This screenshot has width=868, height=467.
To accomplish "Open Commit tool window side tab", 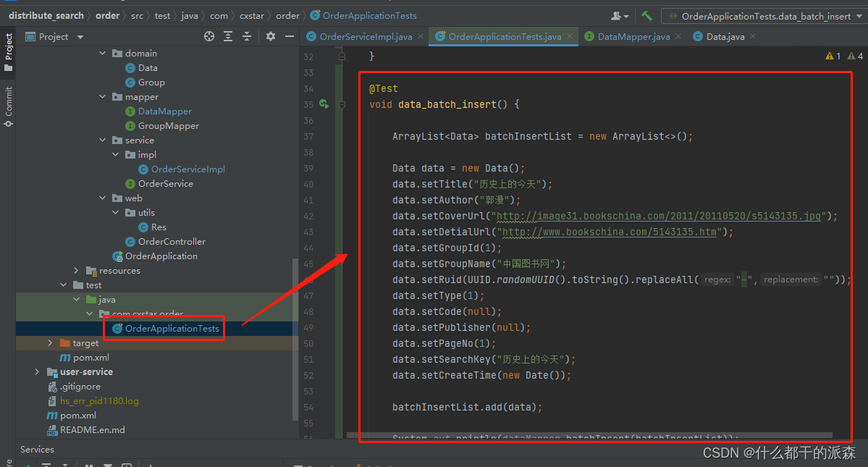I will [x=8, y=106].
